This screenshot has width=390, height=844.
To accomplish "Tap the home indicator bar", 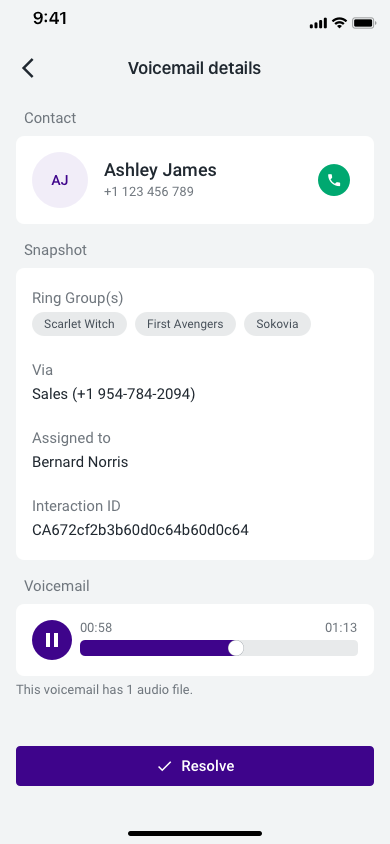I will click(195, 833).
